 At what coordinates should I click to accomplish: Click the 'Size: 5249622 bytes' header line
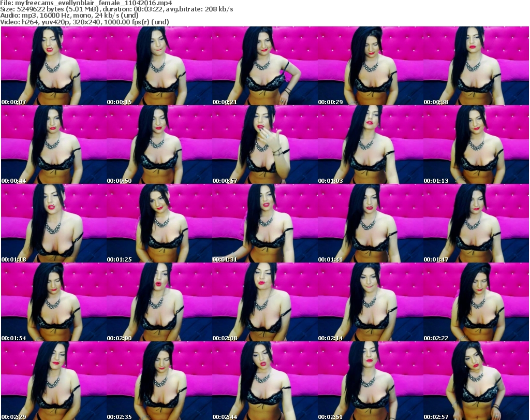[x=116, y=9]
